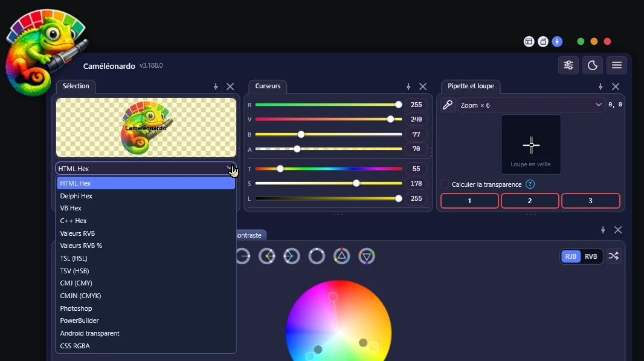644x361 pixels.
Task: Click the B value field showing 77
Action: (x=416, y=134)
